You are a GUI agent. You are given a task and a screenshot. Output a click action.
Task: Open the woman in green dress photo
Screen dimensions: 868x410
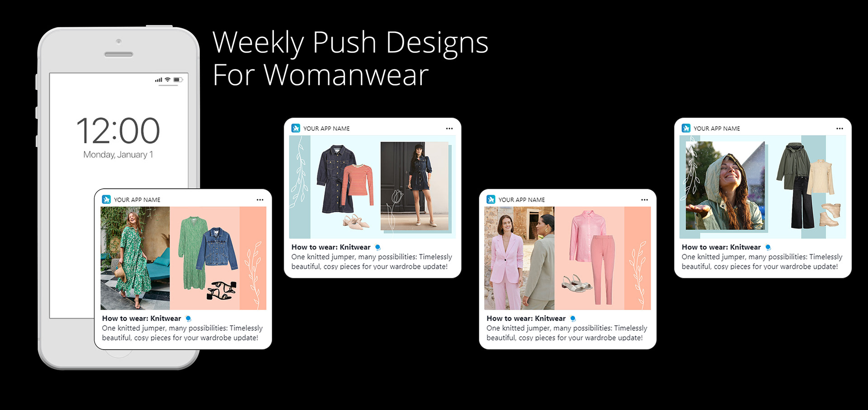tap(135, 258)
